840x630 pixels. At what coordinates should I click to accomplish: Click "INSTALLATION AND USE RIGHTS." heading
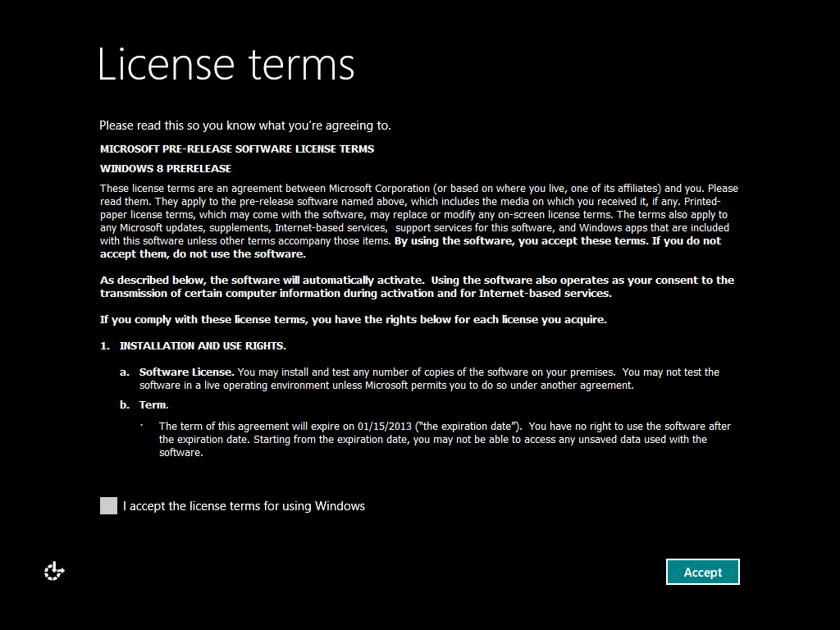coord(203,346)
